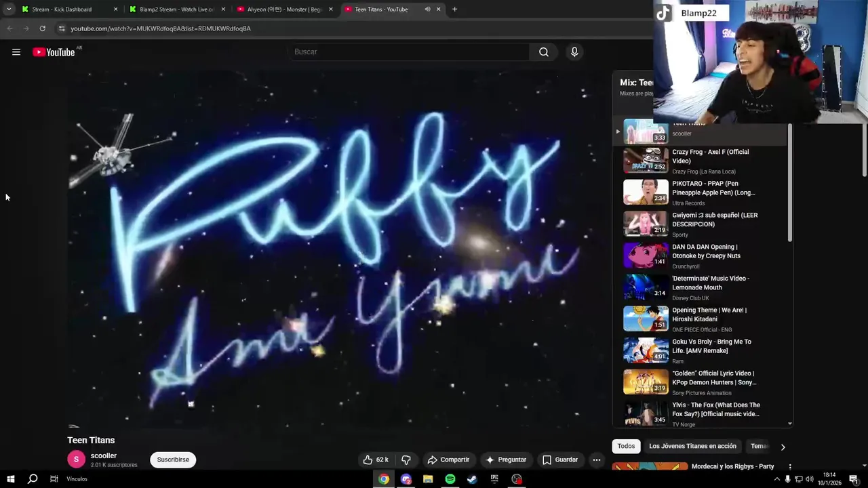This screenshot has height=488, width=868.
Task: Click the search magnifier button
Action: coord(544,52)
